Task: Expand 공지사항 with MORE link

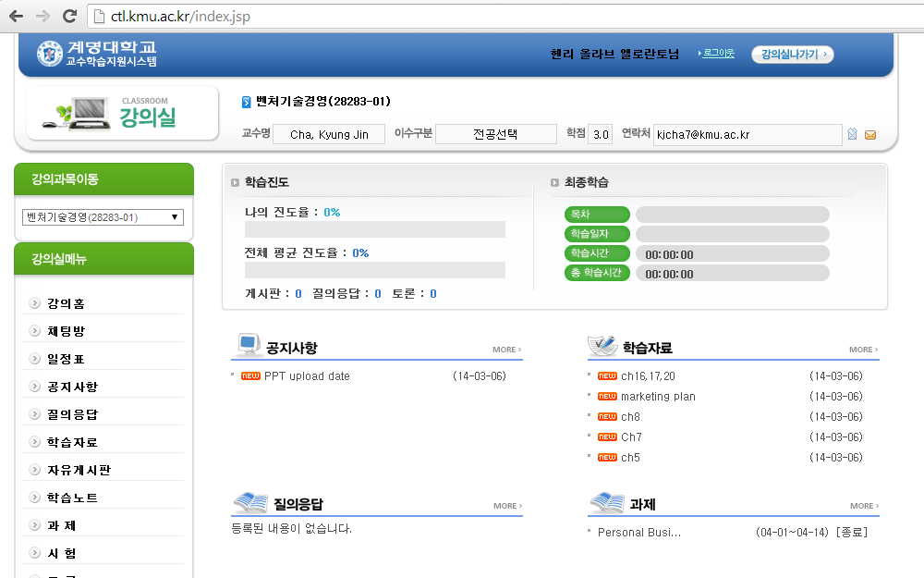Action: click(x=506, y=350)
